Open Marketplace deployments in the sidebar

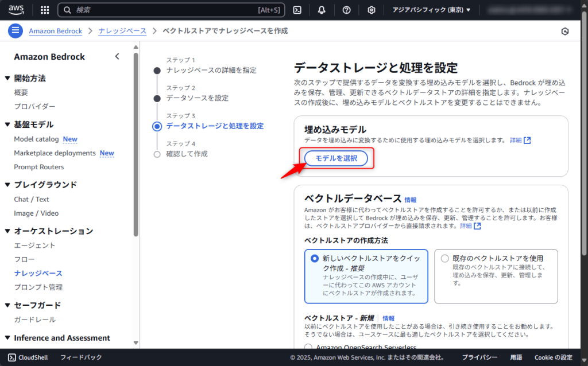click(x=55, y=153)
